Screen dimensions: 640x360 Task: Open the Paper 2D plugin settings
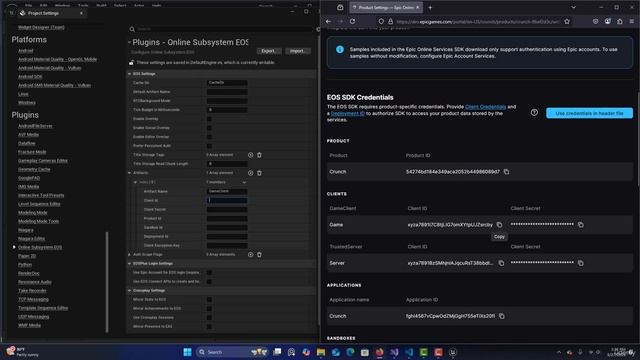click(x=27, y=256)
